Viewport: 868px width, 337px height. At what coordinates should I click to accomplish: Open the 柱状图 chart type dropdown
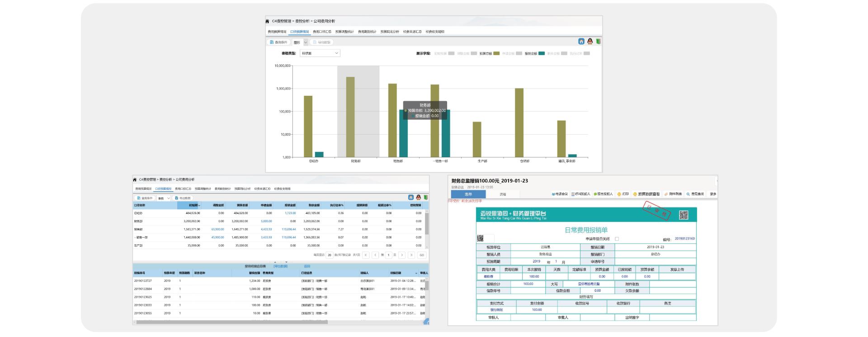(320, 53)
